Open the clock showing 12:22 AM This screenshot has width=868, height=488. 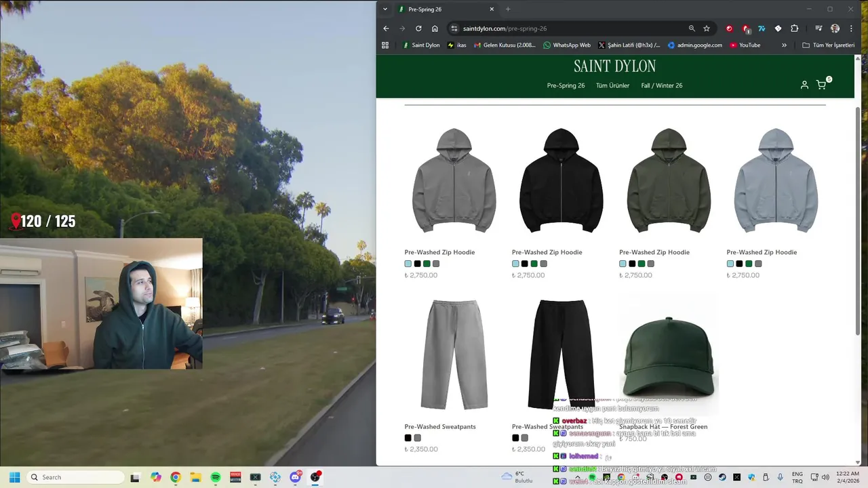(x=848, y=477)
